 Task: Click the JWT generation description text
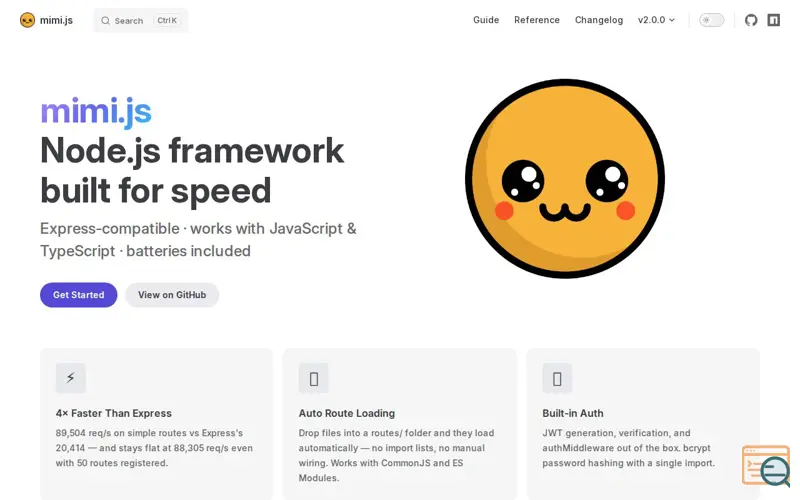(x=629, y=448)
